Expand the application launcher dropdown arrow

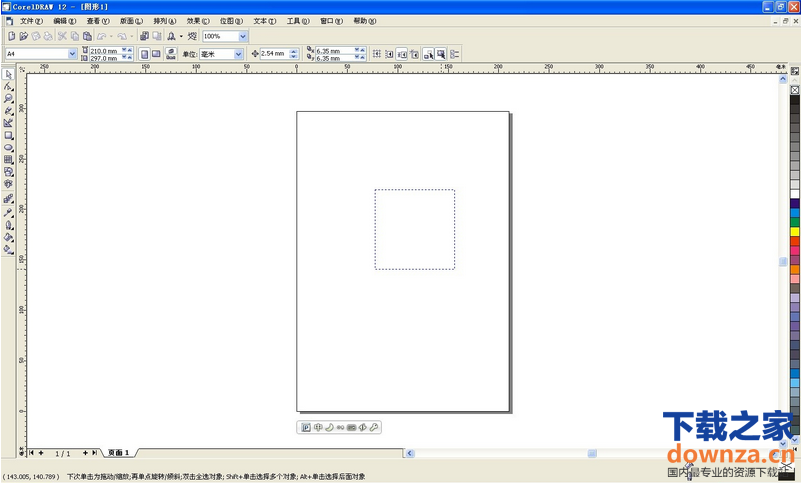click(181, 36)
